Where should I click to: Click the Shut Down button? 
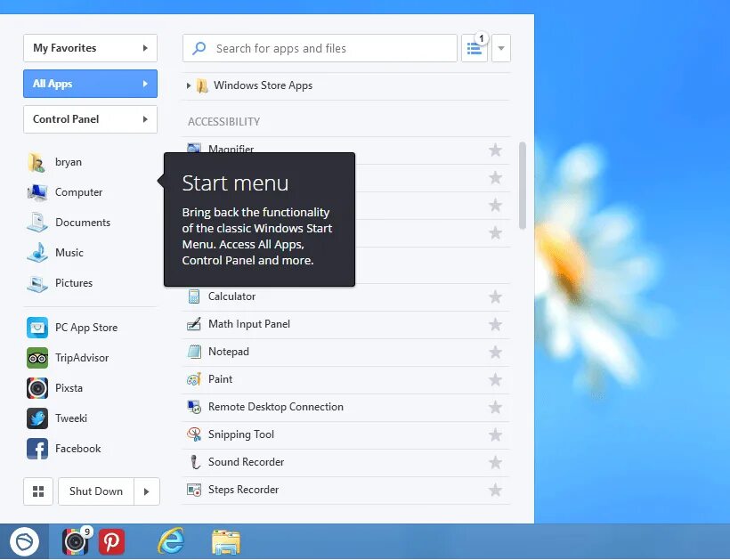click(x=96, y=491)
